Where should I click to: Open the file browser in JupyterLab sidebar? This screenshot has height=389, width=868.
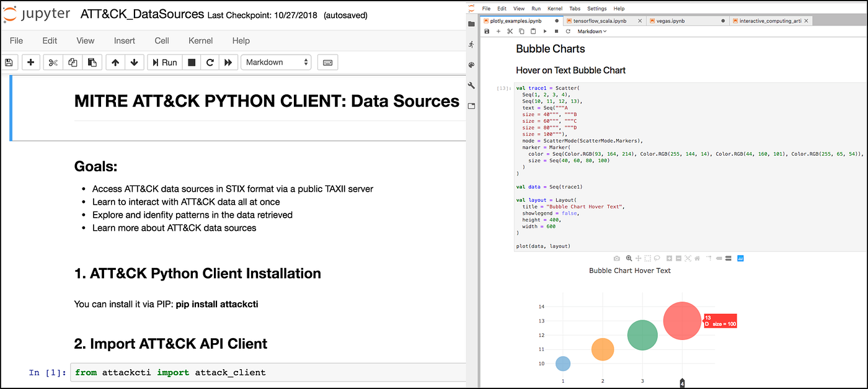tap(471, 23)
